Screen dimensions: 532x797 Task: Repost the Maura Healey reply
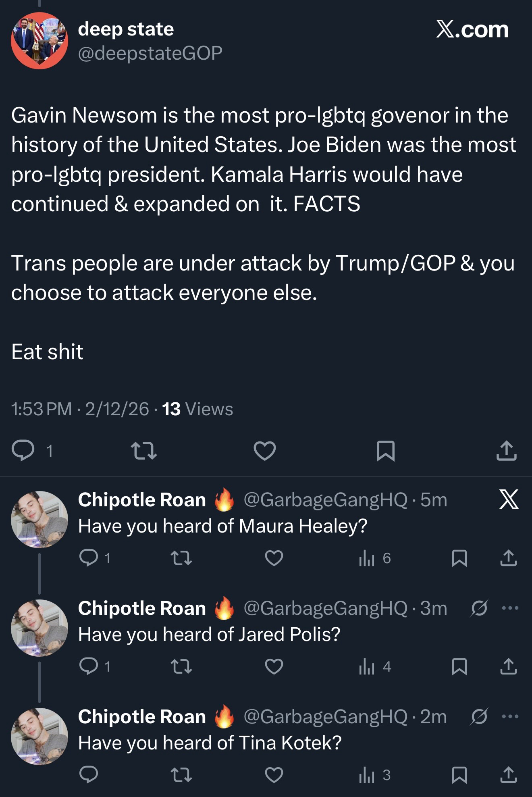181,558
